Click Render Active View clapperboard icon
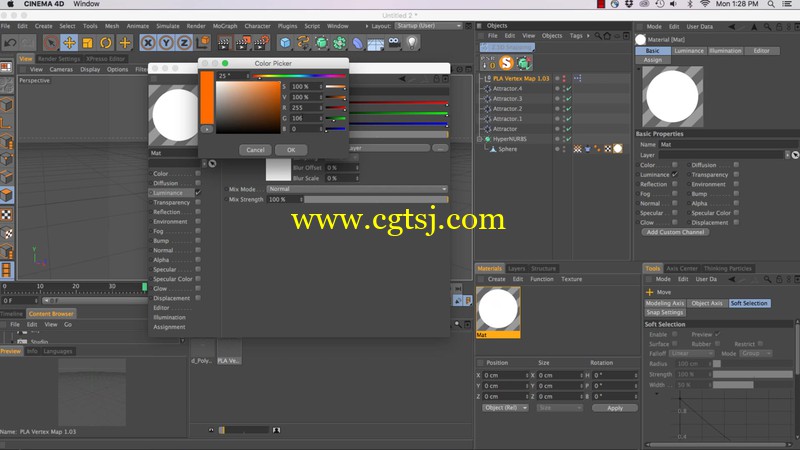The image size is (800, 450). coord(224,43)
